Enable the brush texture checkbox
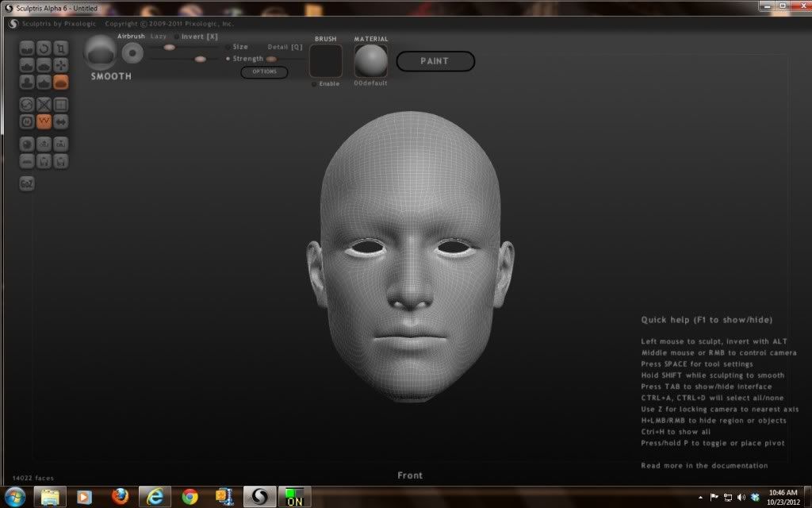 coord(314,83)
